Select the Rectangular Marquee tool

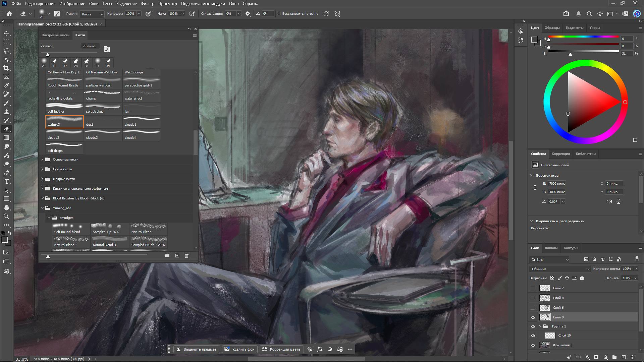pyautogui.click(x=6, y=42)
